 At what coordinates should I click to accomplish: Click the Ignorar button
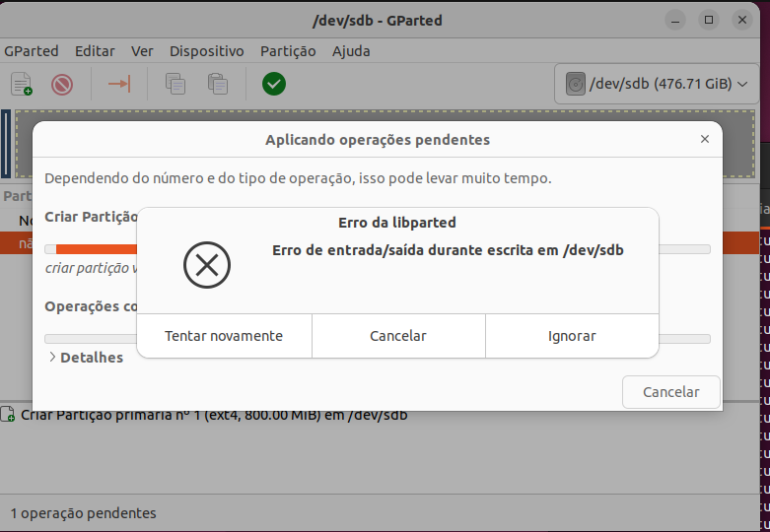click(x=572, y=336)
